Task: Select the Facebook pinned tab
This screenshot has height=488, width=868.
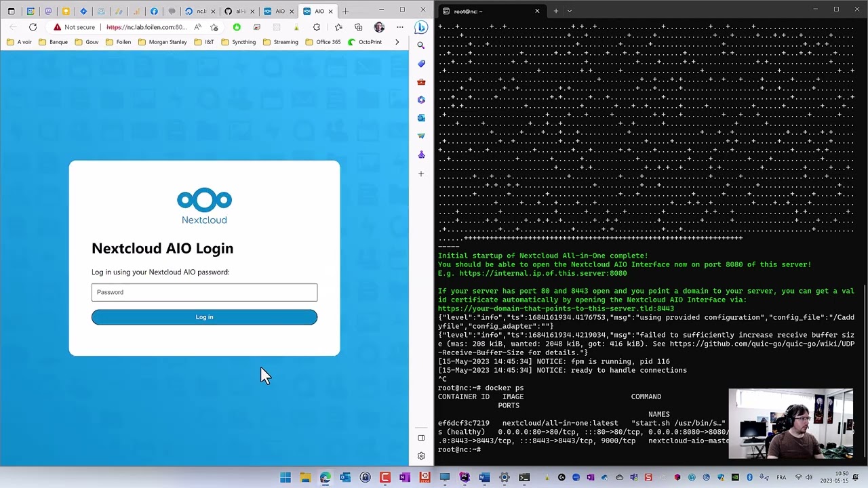Action: pyautogui.click(x=154, y=11)
